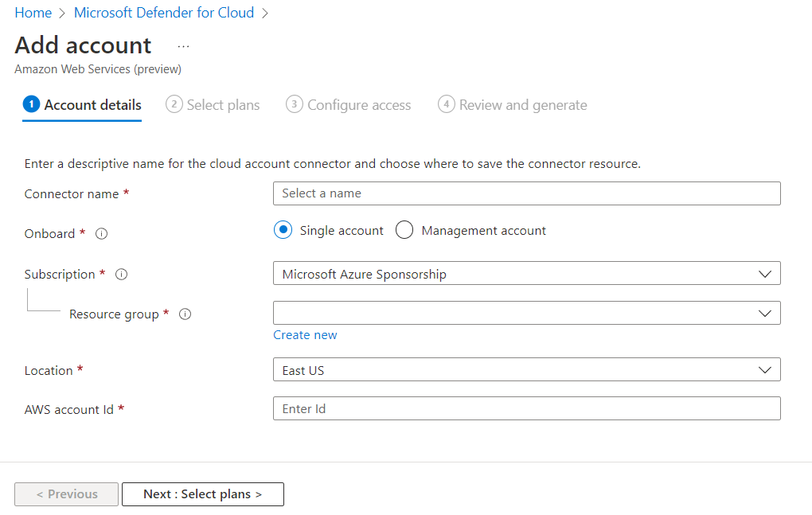Choose the Management account radio option
The height and width of the screenshot is (515, 812).
click(x=404, y=229)
